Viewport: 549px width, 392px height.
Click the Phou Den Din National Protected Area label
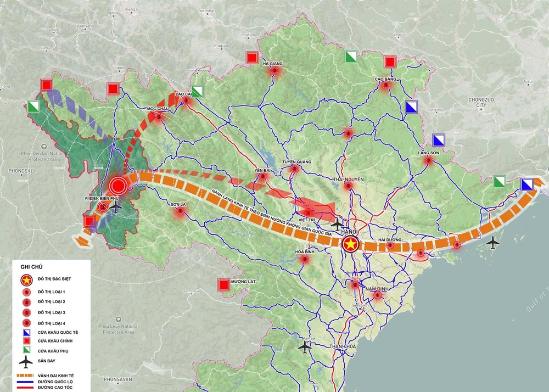tap(44, 156)
